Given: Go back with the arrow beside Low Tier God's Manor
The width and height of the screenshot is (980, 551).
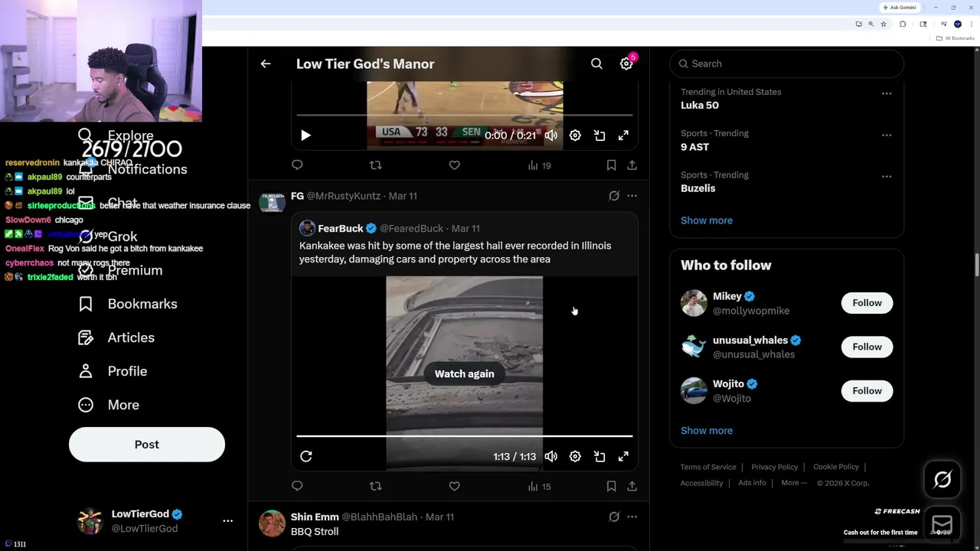Looking at the screenshot, I should 266,64.
